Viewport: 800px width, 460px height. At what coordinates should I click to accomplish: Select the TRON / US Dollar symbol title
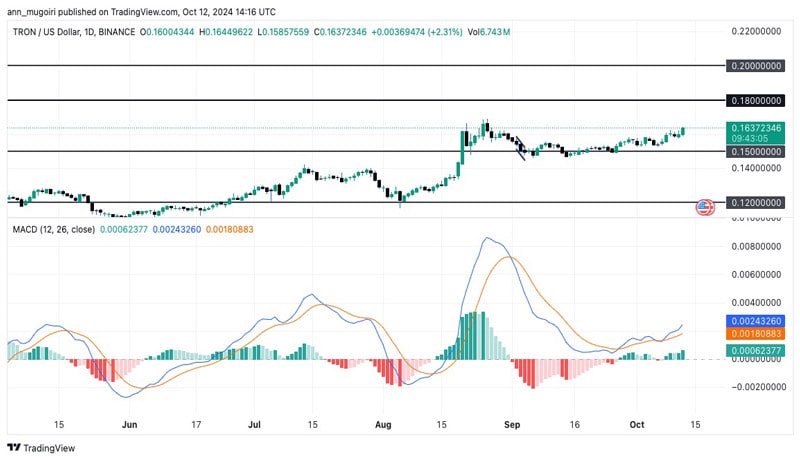(46, 32)
